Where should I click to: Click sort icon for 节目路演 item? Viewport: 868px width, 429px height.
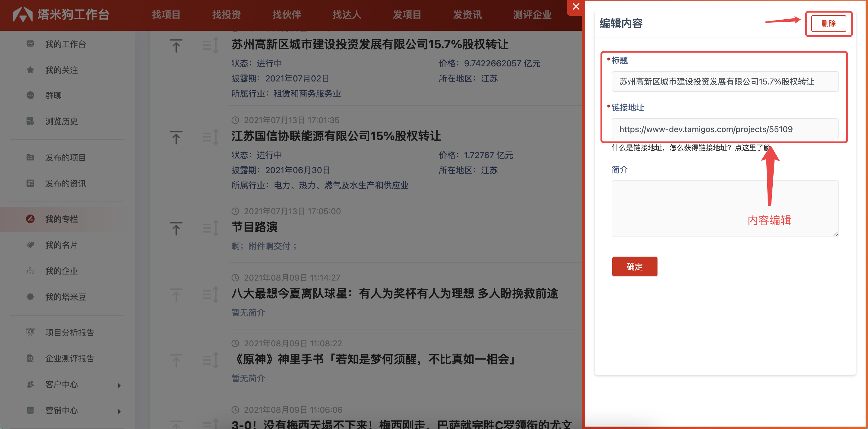tap(211, 228)
